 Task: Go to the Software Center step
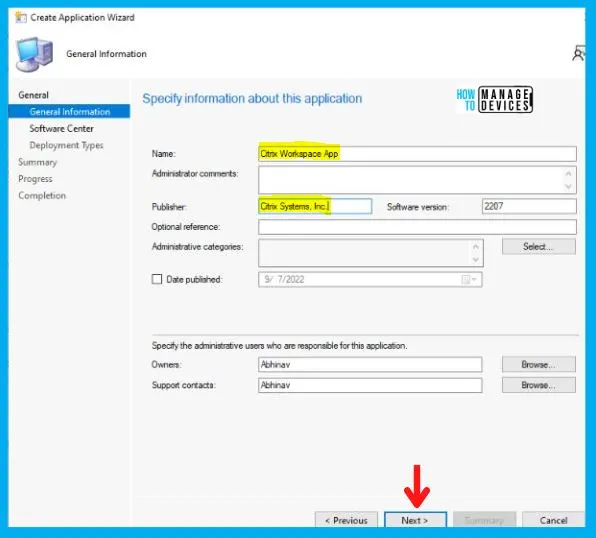point(62,129)
